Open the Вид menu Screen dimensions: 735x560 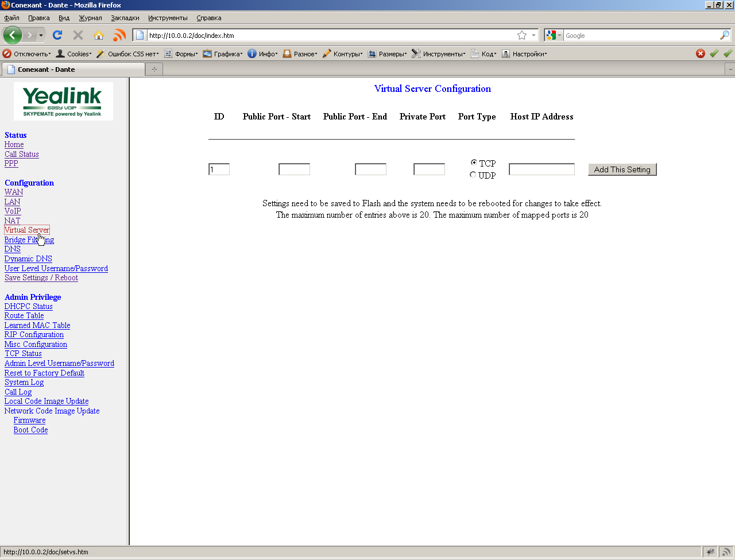(64, 18)
